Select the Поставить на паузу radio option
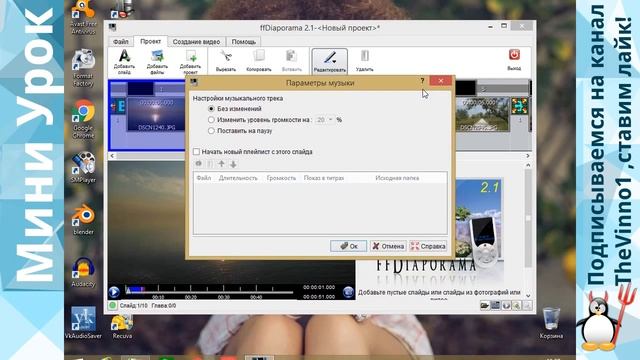The height and width of the screenshot is (360, 640). (211, 131)
